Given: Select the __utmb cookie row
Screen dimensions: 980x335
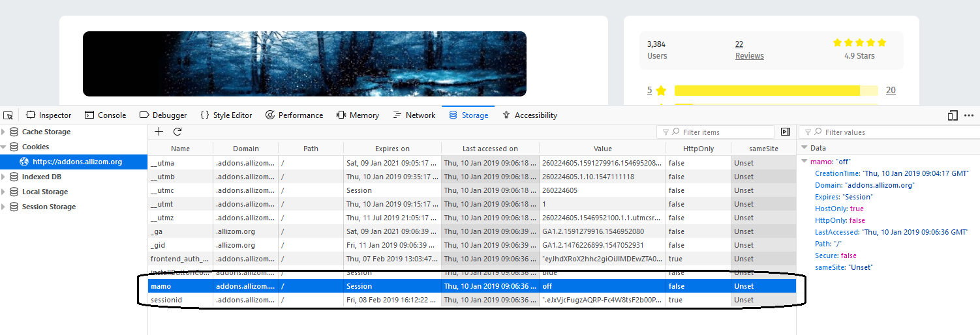Looking at the screenshot, I should click(x=472, y=177).
